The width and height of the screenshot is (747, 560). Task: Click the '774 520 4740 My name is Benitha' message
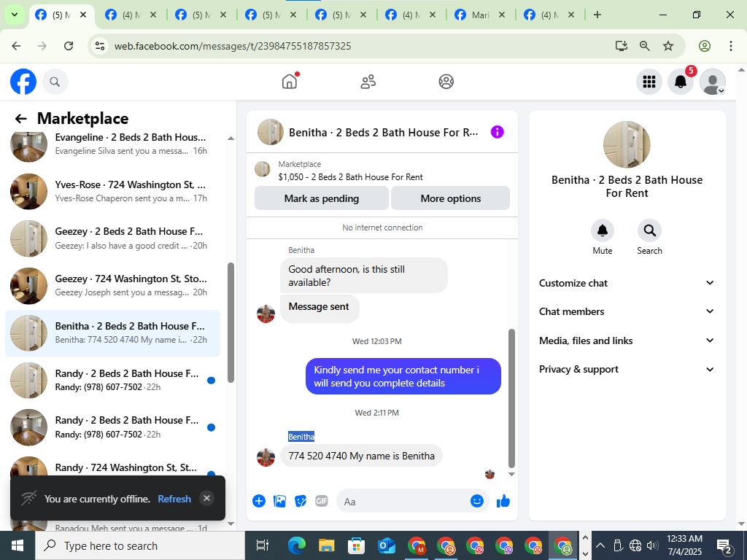click(x=361, y=456)
